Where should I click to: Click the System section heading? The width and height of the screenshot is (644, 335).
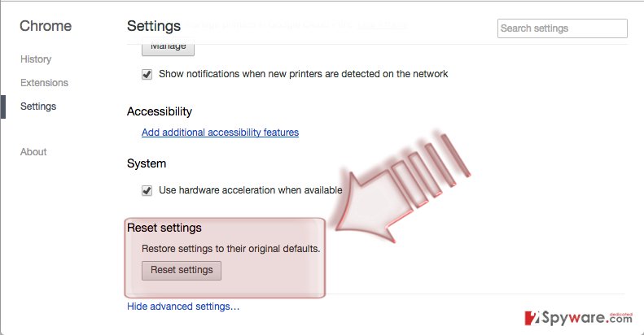[147, 163]
